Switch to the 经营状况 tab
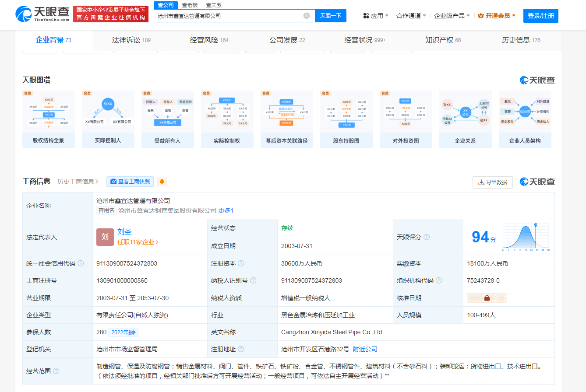The image size is (586, 392). point(365,40)
